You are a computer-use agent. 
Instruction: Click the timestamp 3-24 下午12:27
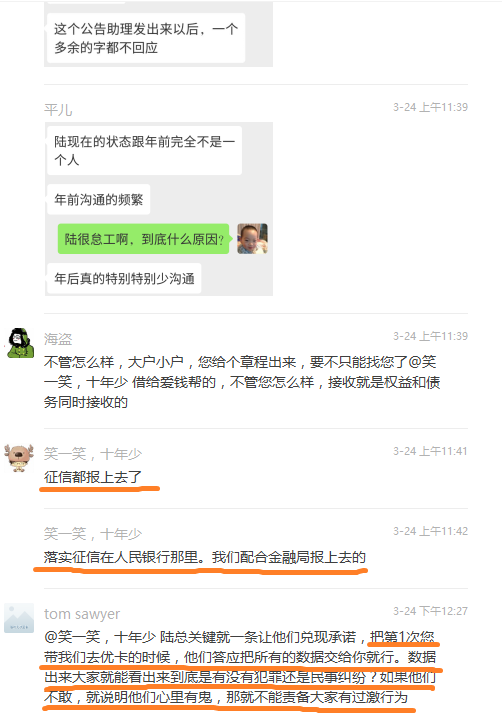tap(430, 611)
